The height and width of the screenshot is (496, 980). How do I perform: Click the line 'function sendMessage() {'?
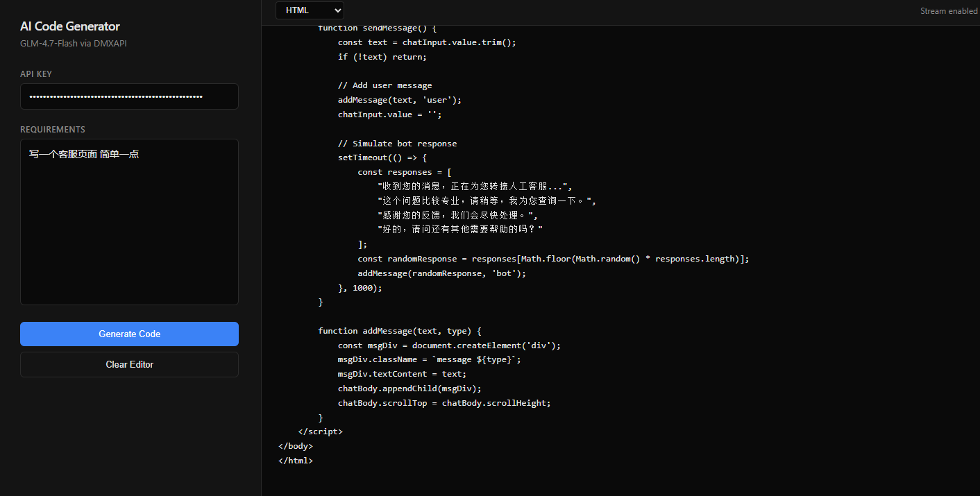[x=377, y=28]
